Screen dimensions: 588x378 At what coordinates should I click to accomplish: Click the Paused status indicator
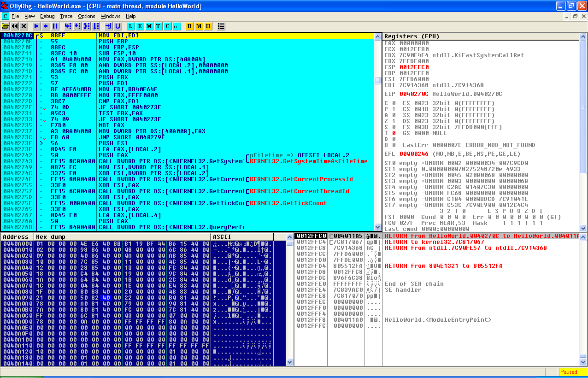(573, 372)
